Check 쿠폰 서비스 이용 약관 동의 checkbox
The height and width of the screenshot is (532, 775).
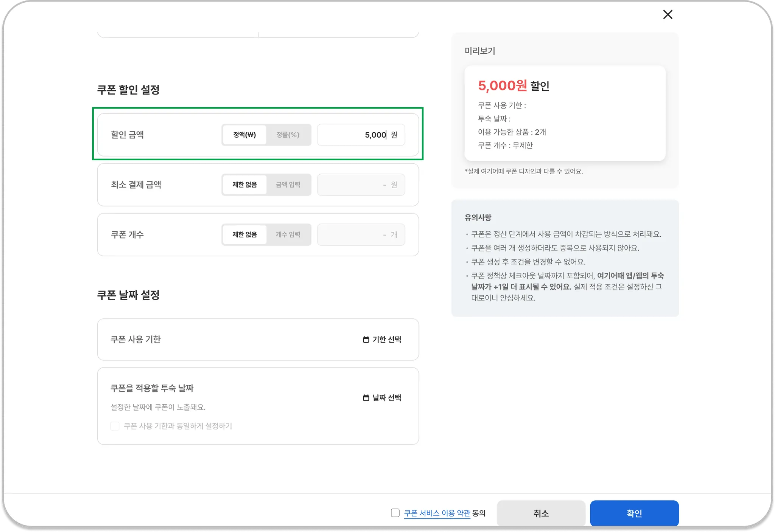395,513
